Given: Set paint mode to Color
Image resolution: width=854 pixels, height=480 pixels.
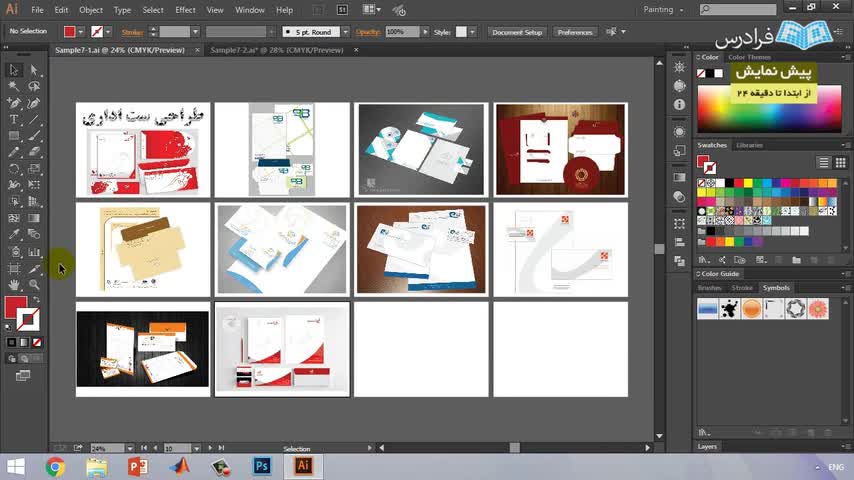Looking at the screenshot, I should (x=11, y=342).
